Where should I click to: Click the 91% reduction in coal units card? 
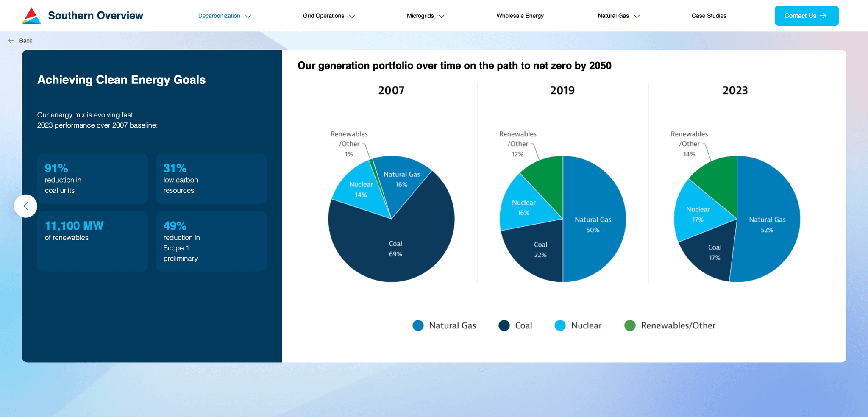pyautogui.click(x=92, y=179)
